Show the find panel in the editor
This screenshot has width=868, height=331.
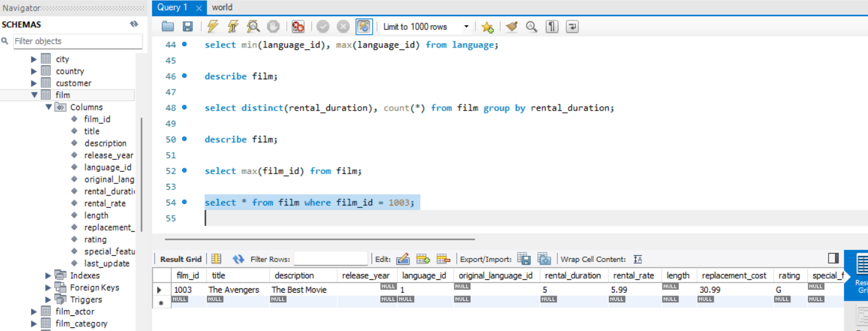(531, 26)
